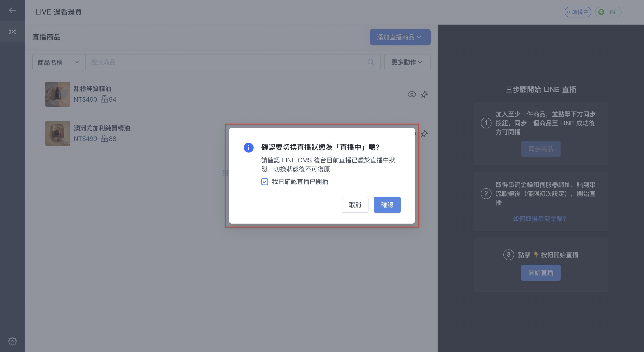Pin the 澳洲尤加利純質精油 product

424,134
